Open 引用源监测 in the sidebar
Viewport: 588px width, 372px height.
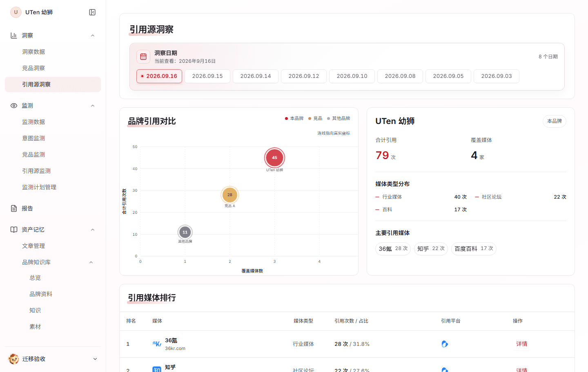53,171
